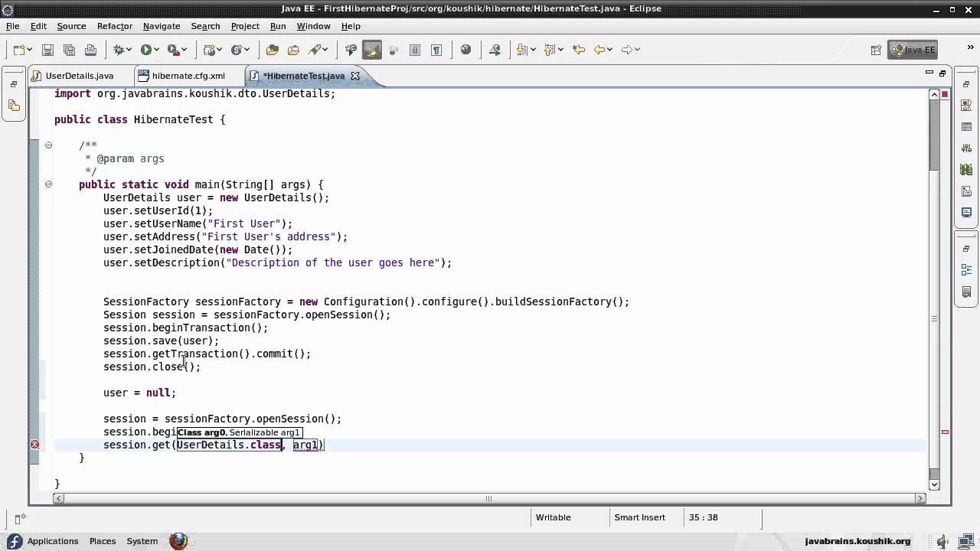
Task: Click the Open Web Browser globe icon
Action: tap(465, 50)
